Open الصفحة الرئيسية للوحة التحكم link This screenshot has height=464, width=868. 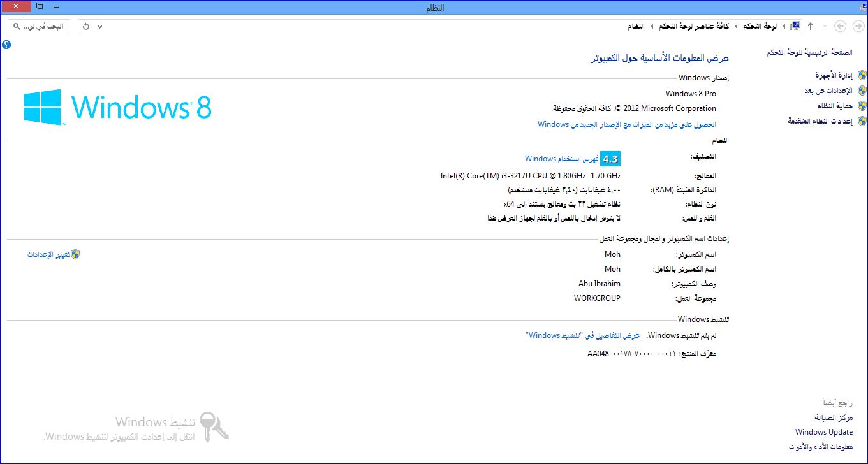809,52
